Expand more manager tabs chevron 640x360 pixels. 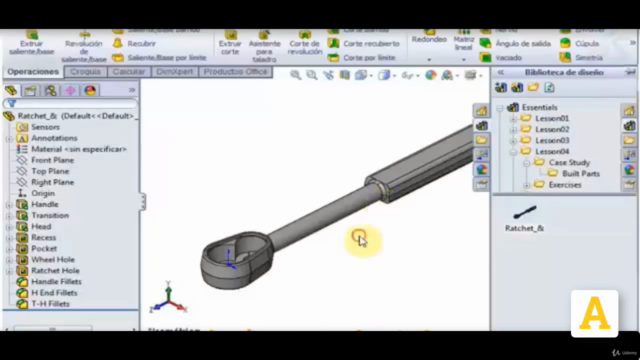point(132,90)
